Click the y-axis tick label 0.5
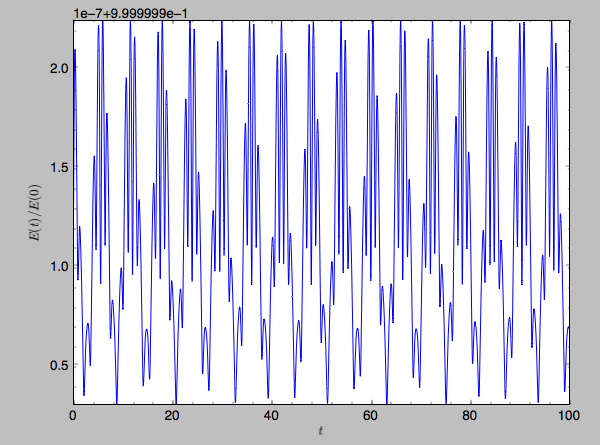 click(x=59, y=365)
